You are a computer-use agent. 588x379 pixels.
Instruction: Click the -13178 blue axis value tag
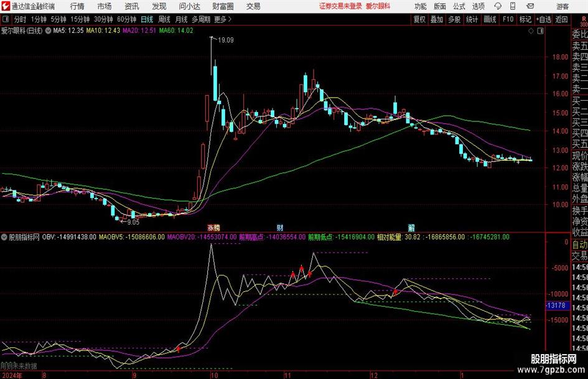point(556,306)
